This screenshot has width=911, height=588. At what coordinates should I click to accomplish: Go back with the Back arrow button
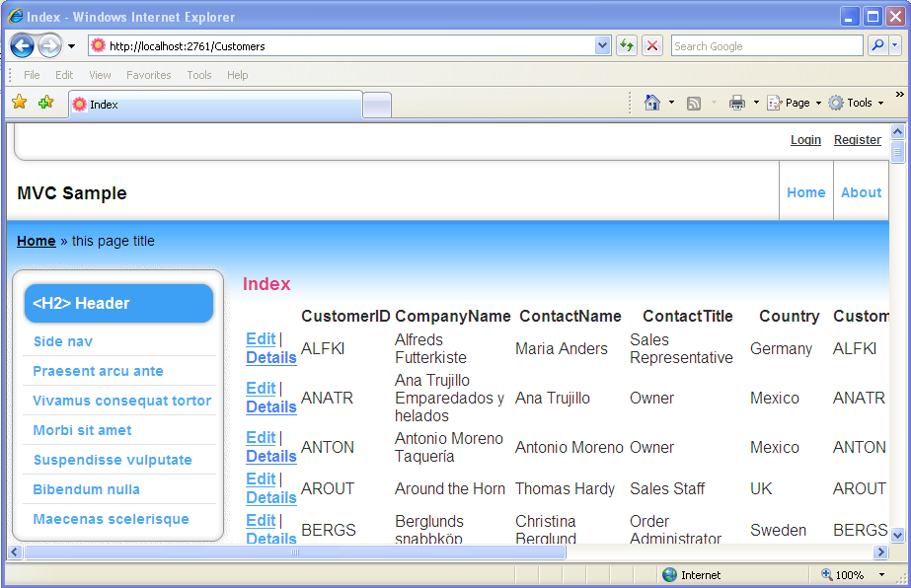(22, 46)
